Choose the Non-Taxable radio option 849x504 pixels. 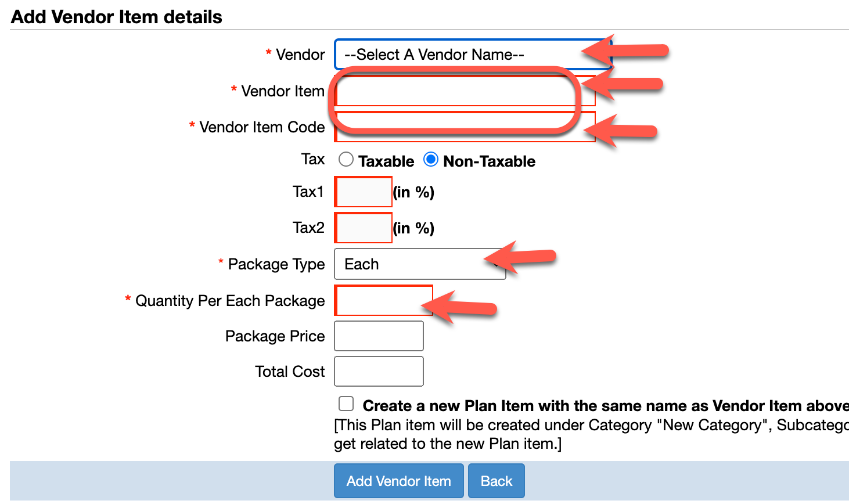click(431, 160)
